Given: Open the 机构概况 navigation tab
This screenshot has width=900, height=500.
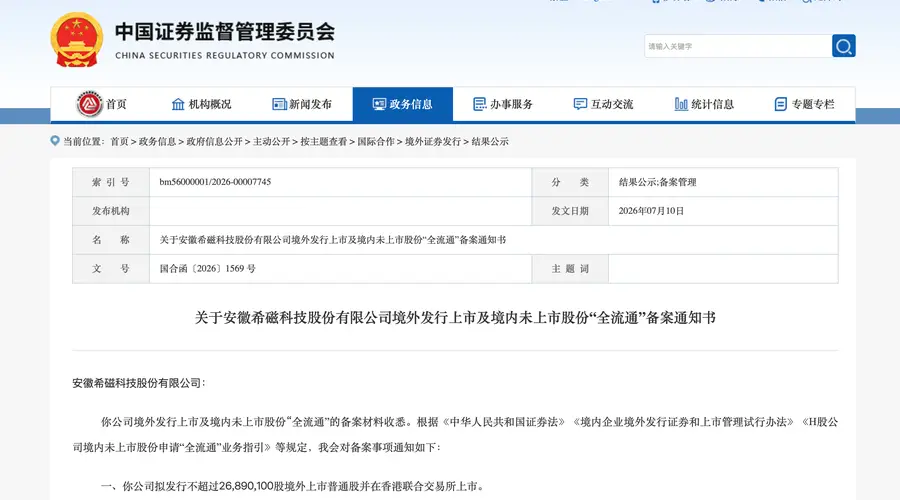Looking at the screenshot, I should [x=201, y=104].
